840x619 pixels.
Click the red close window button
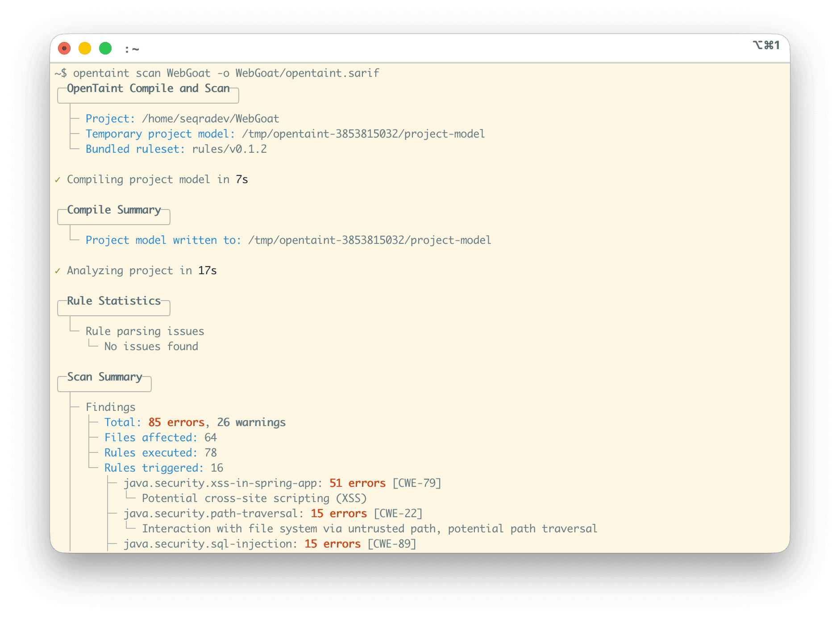[64, 48]
